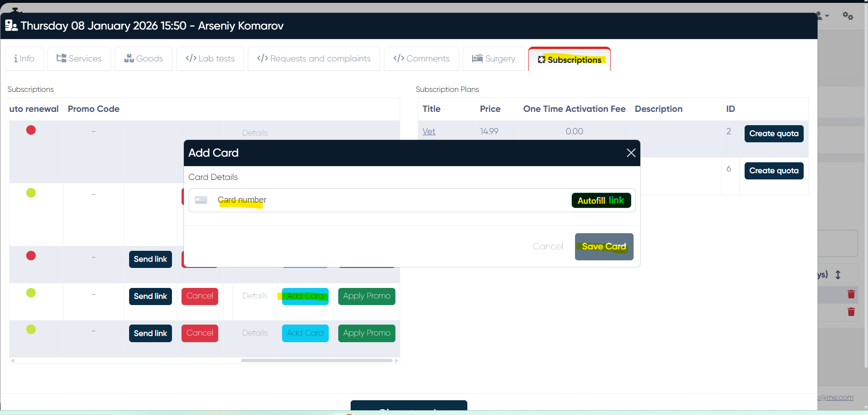Open the Goods tab
Image resolution: width=868 pixels, height=415 pixels.
(143, 59)
